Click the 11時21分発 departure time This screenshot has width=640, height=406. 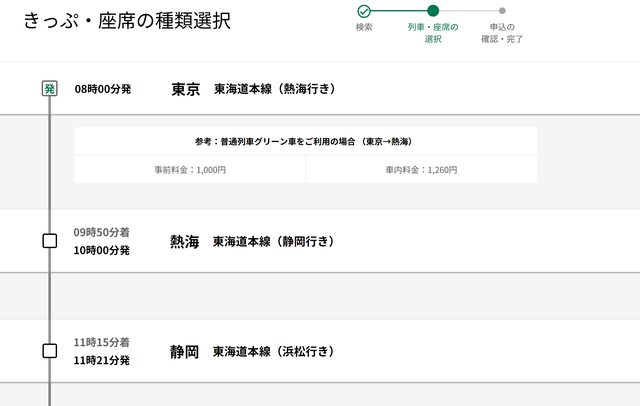pyautogui.click(x=101, y=360)
